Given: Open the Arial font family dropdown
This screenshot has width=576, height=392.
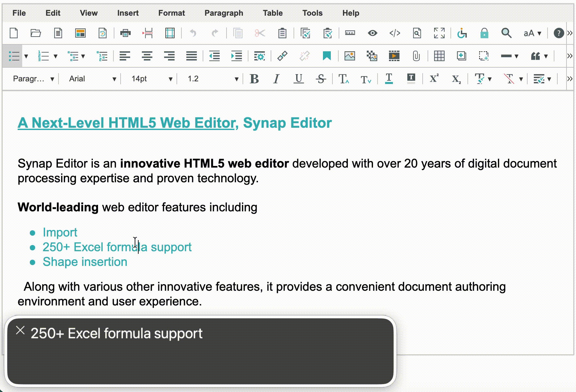Looking at the screenshot, I should tap(93, 79).
